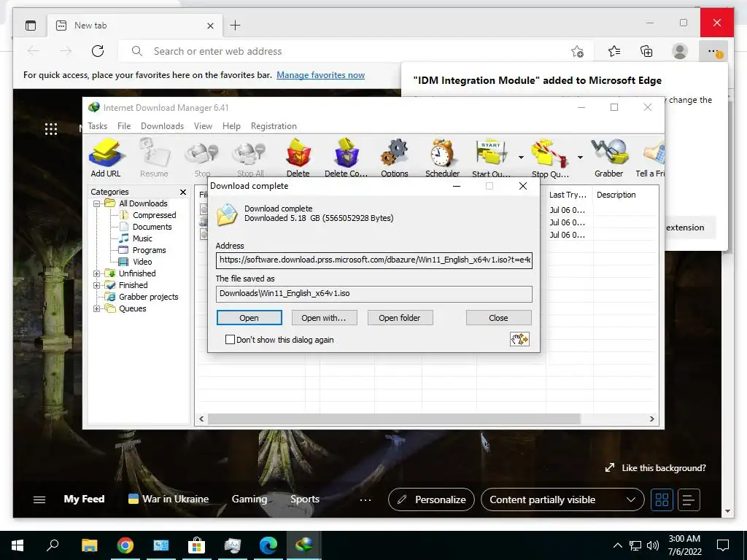
Task: Open Content partially visible dropdown
Action: coord(562,499)
